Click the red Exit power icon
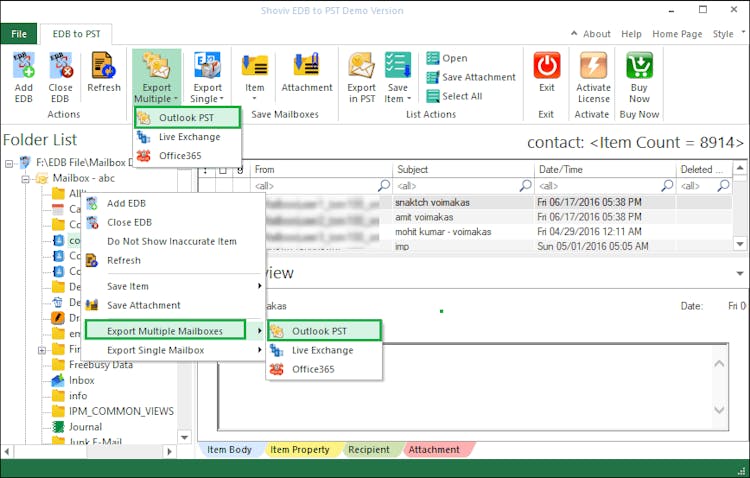This screenshot has width=750, height=478. (547, 66)
